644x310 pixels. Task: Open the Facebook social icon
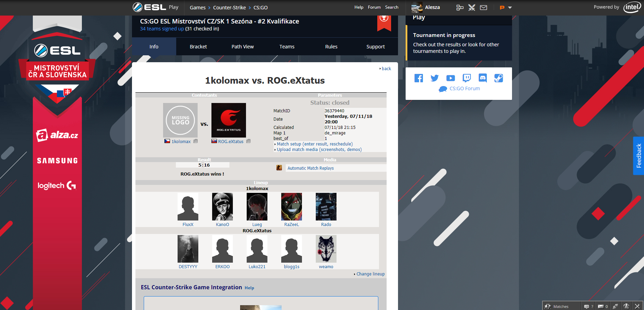tap(419, 78)
